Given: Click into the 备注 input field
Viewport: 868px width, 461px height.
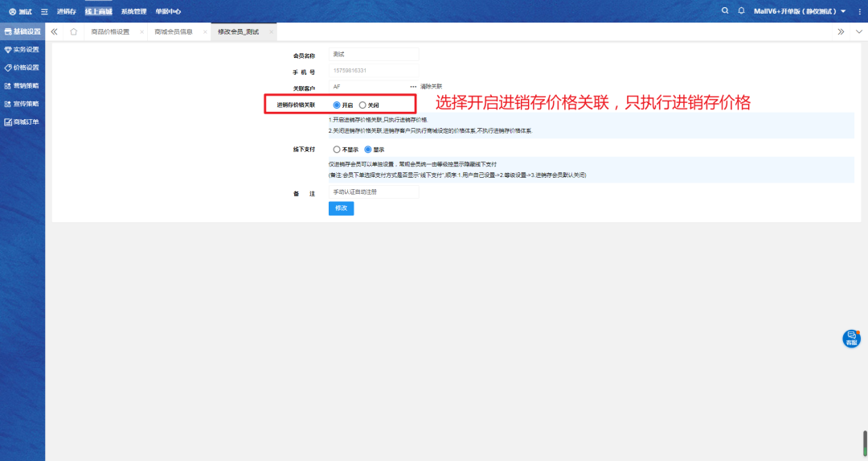Looking at the screenshot, I should click(x=374, y=192).
